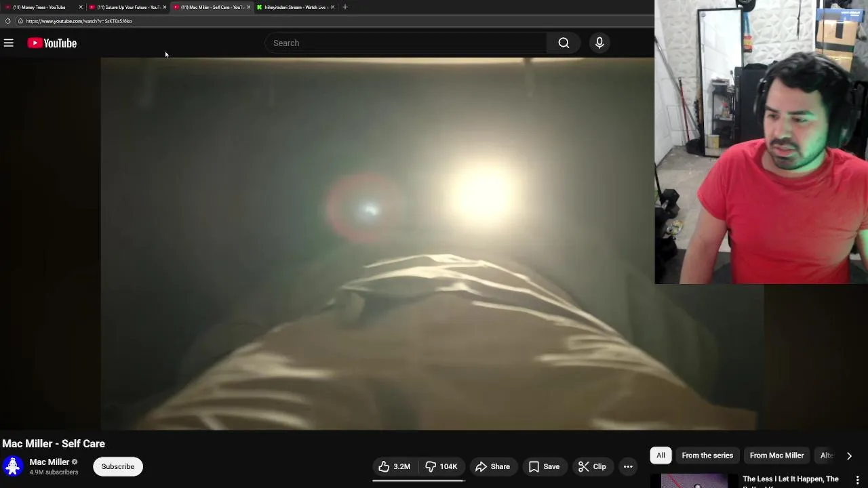Viewport: 868px width, 488px height.
Task: Save the video to a playlist
Action: (545, 466)
